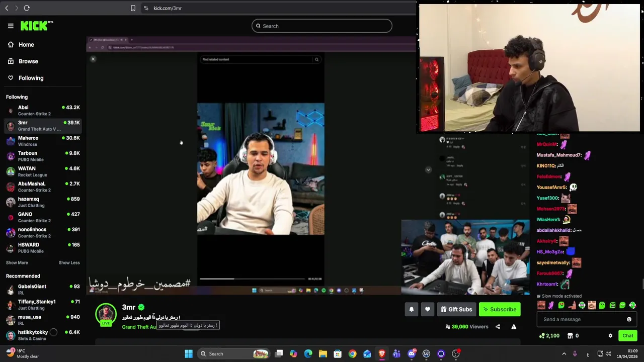Open GANO's channel

[x=43, y=217]
